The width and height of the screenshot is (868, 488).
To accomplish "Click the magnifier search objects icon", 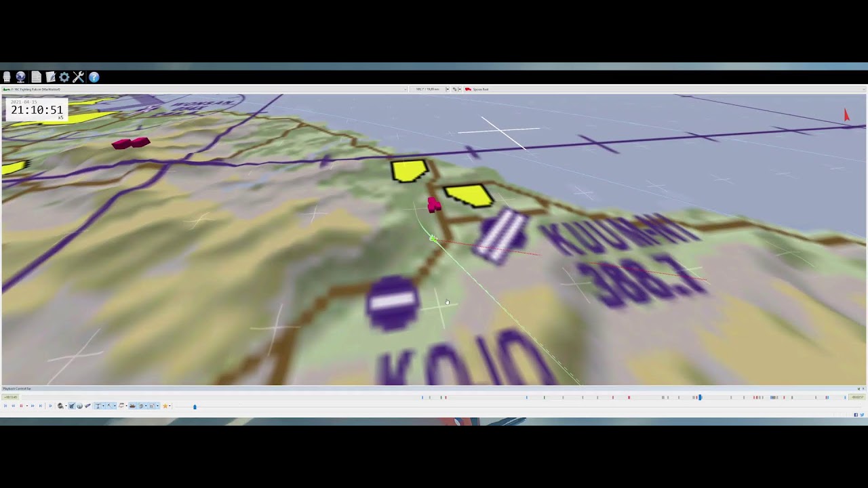I will 60,406.
